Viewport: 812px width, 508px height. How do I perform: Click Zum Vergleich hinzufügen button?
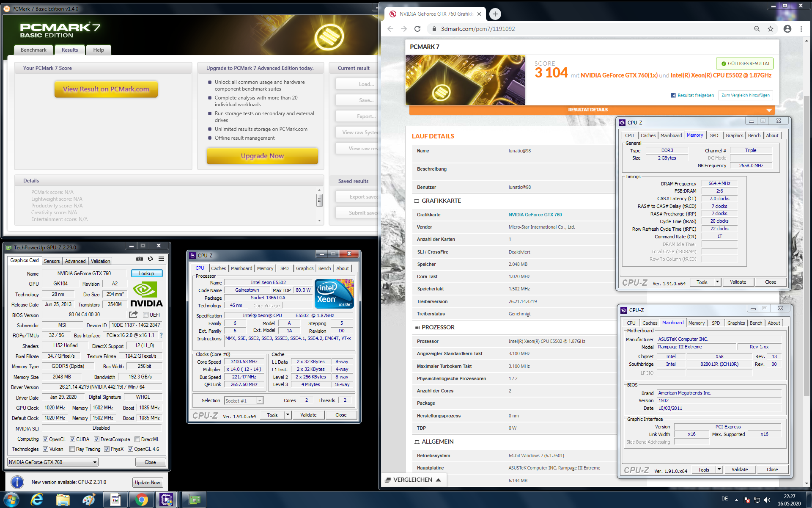pyautogui.click(x=746, y=95)
